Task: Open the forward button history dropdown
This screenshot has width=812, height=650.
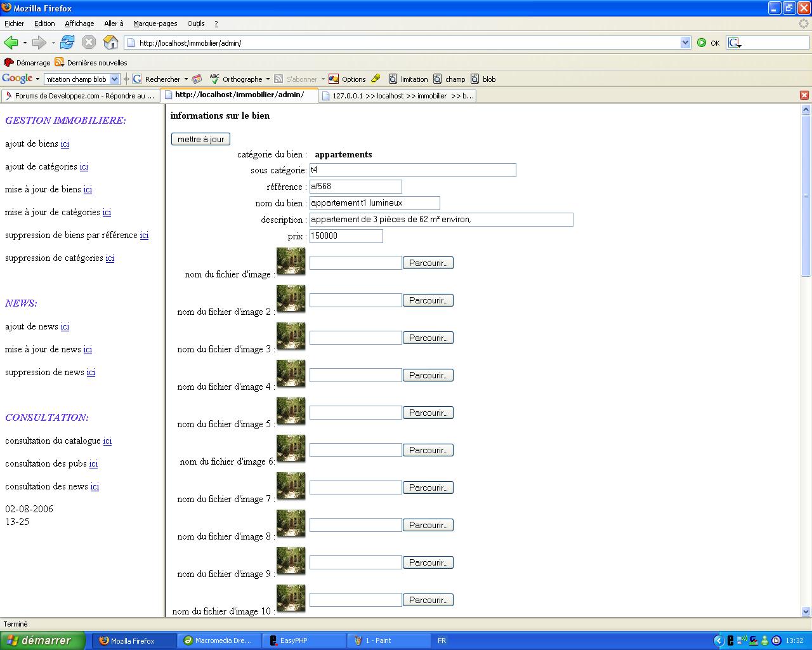Action: click(x=53, y=43)
